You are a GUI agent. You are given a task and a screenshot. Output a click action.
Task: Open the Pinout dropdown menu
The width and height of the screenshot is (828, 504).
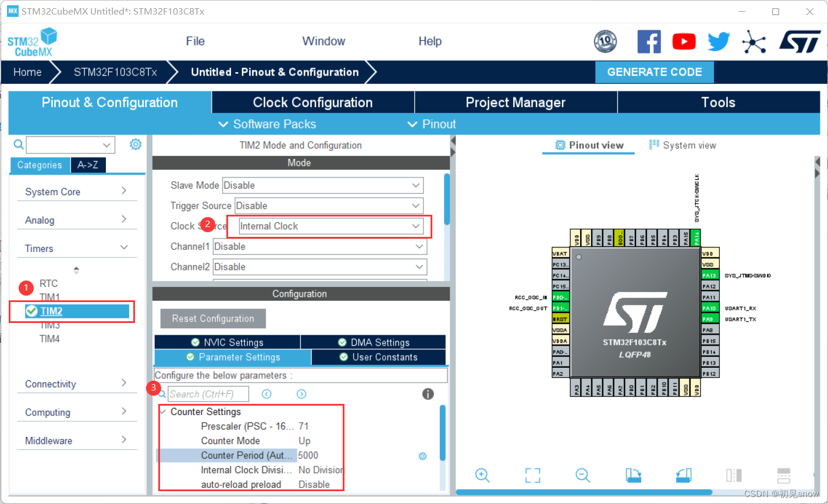(x=432, y=124)
